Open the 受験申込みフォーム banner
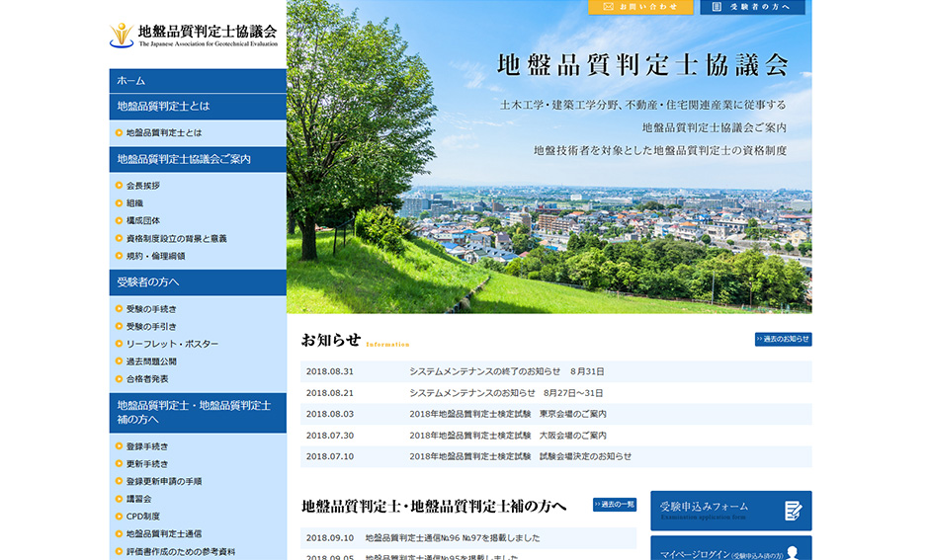This screenshot has width=929, height=560. [731, 511]
